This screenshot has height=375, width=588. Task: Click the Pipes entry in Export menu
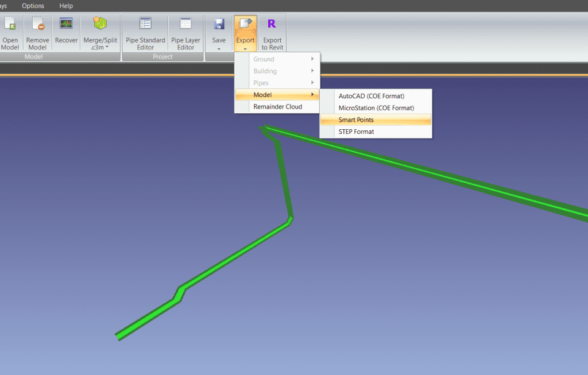point(277,83)
